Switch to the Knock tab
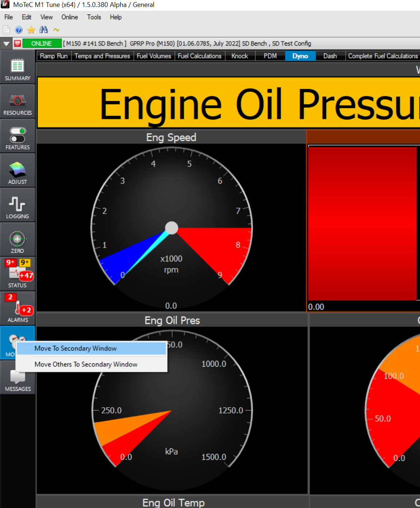The image size is (420, 508). point(239,56)
